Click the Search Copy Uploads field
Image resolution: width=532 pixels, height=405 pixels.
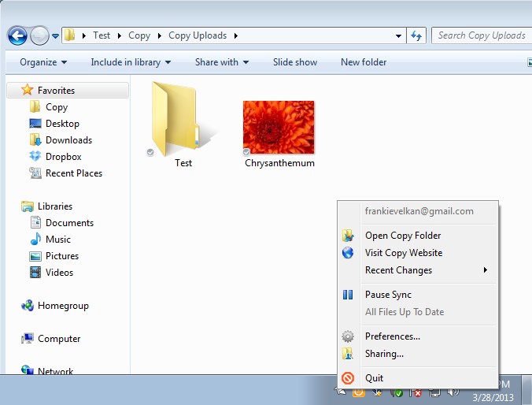point(481,35)
